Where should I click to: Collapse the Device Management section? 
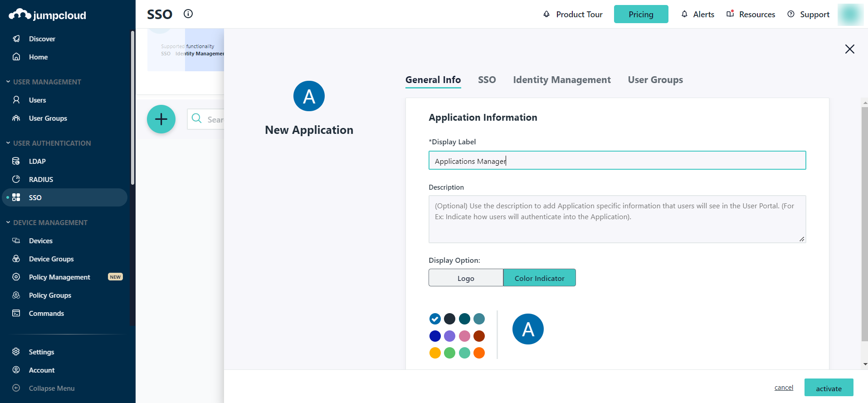click(x=8, y=222)
